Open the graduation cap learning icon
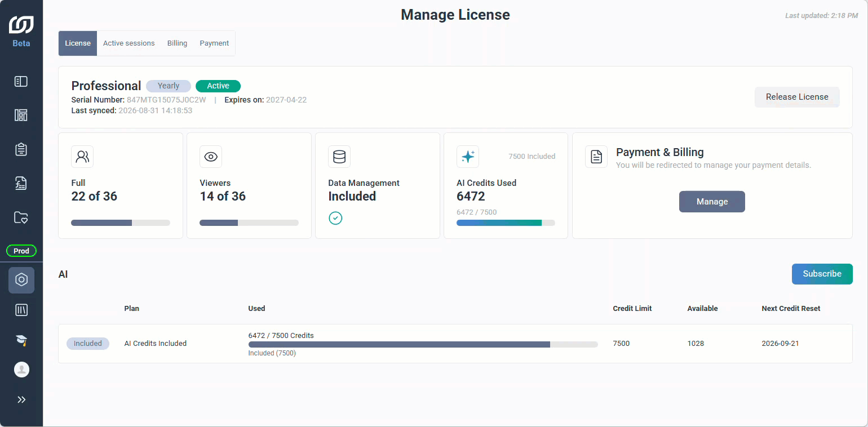 click(21, 340)
